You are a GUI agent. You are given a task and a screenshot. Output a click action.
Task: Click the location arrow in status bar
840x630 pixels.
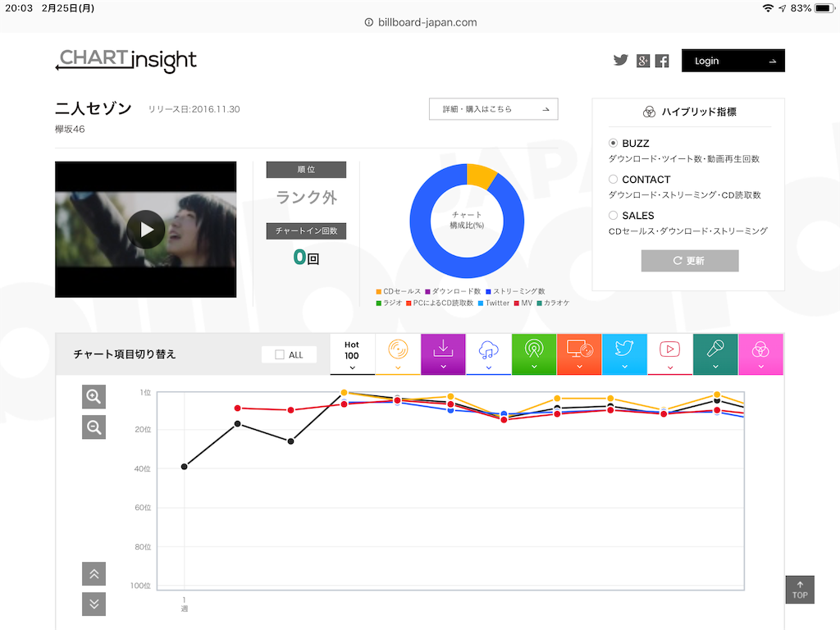tap(782, 8)
